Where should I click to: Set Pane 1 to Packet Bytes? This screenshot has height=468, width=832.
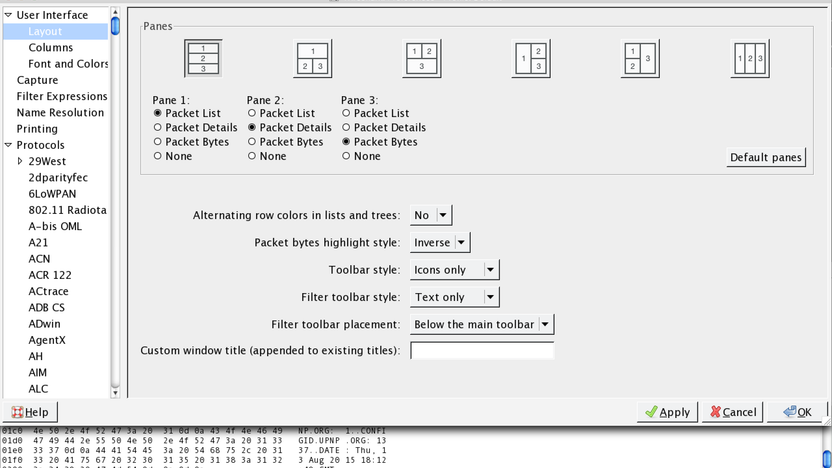(x=191, y=142)
